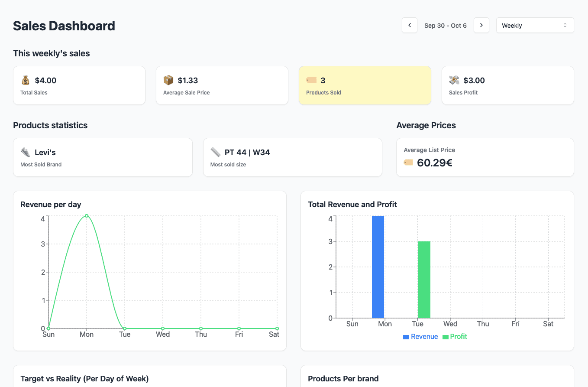
Task: Click the Mon peak point on the revenue line
Action: pyautogui.click(x=87, y=216)
